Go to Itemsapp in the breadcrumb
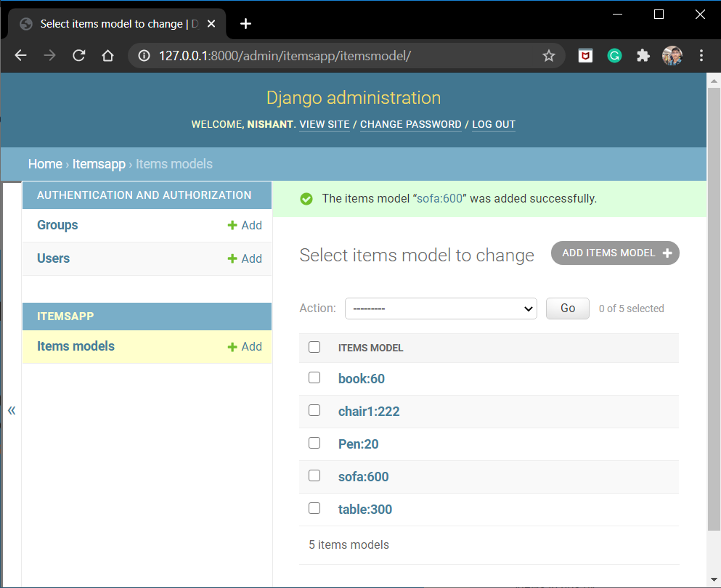 99,164
